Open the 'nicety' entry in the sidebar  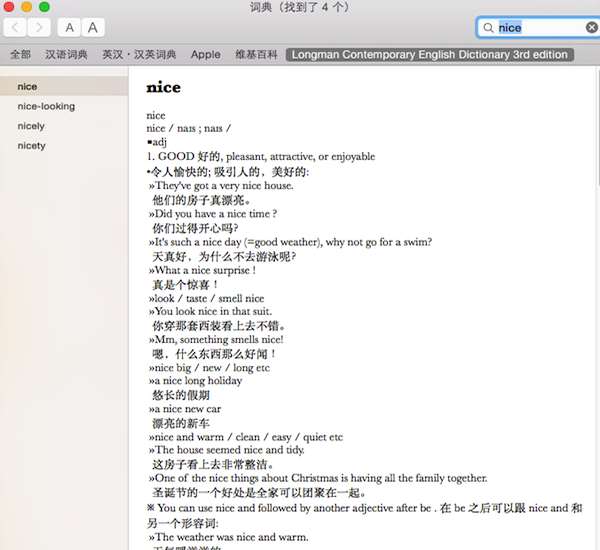(64, 145)
